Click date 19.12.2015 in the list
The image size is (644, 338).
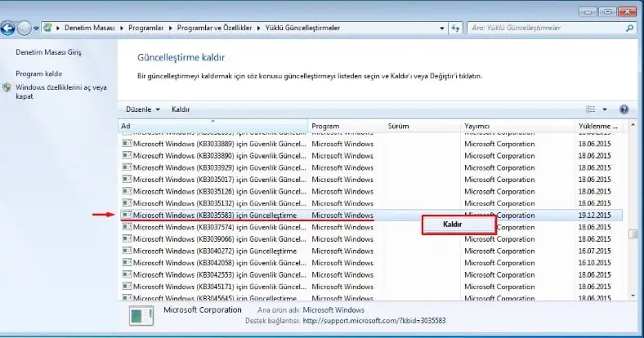click(594, 216)
